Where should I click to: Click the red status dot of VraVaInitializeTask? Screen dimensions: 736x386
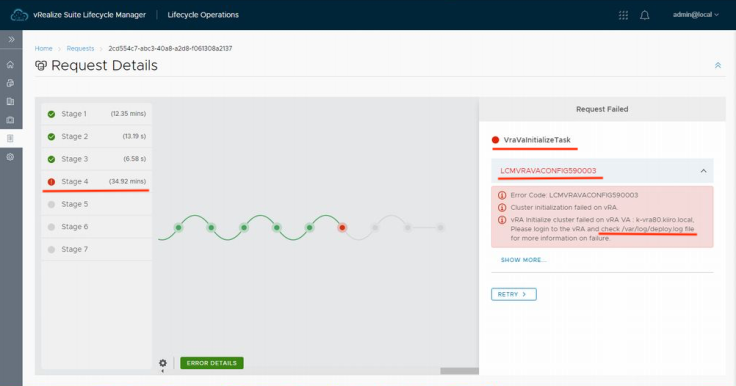[495, 140]
